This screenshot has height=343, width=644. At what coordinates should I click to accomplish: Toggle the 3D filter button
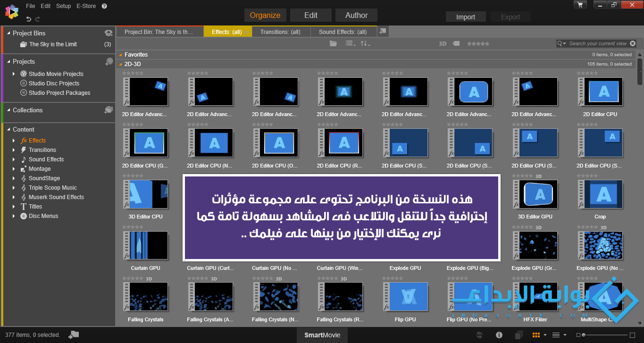pos(443,43)
